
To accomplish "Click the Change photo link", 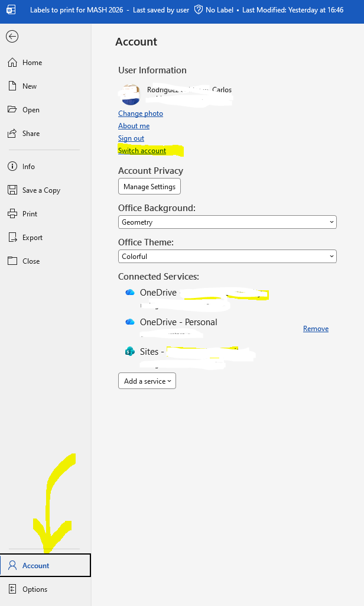I will point(141,114).
